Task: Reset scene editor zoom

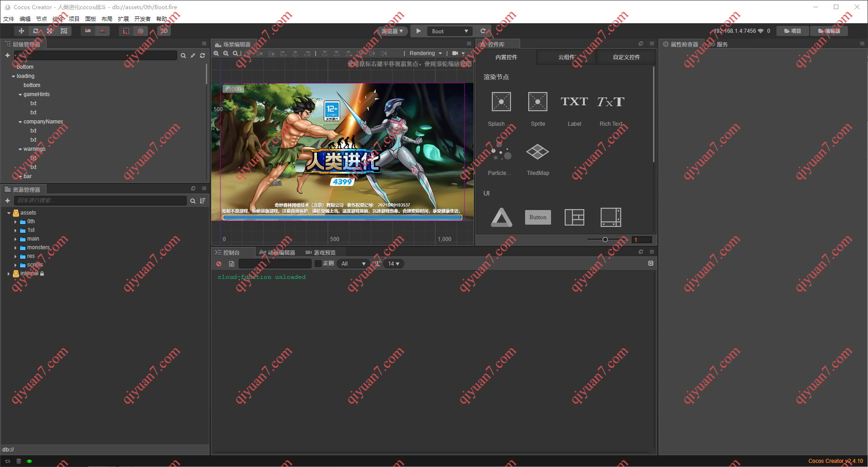Action: tap(235, 53)
